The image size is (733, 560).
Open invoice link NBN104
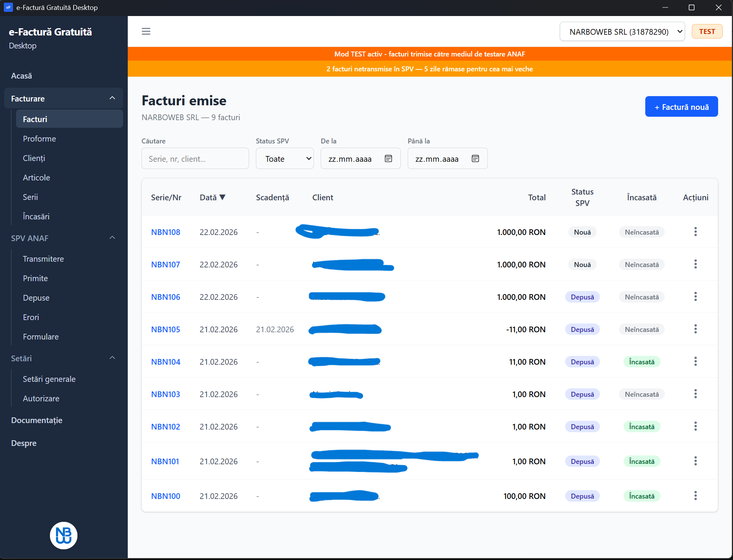(x=166, y=362)
